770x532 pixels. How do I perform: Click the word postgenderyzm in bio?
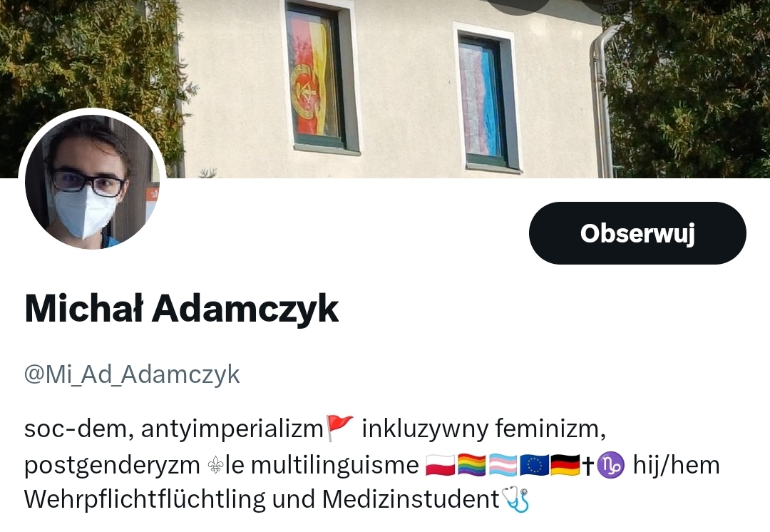point(112,466)
